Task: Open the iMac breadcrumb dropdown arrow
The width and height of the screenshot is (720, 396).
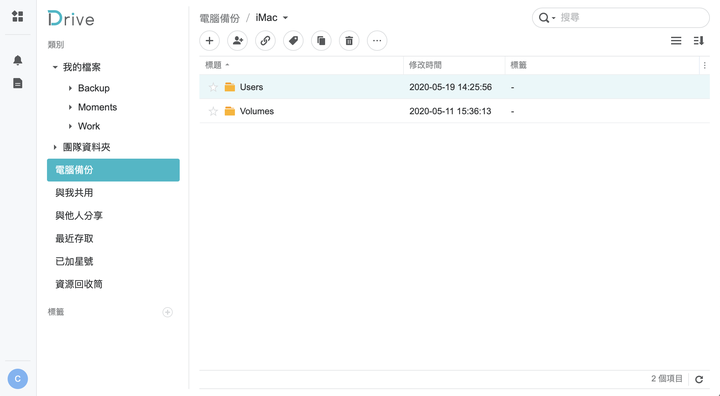Action: click(x=285, y=18)
